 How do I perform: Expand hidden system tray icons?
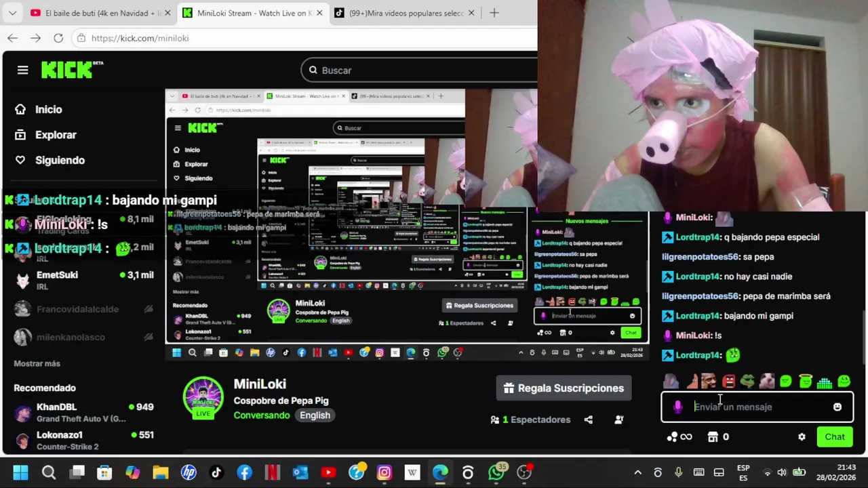637,472
